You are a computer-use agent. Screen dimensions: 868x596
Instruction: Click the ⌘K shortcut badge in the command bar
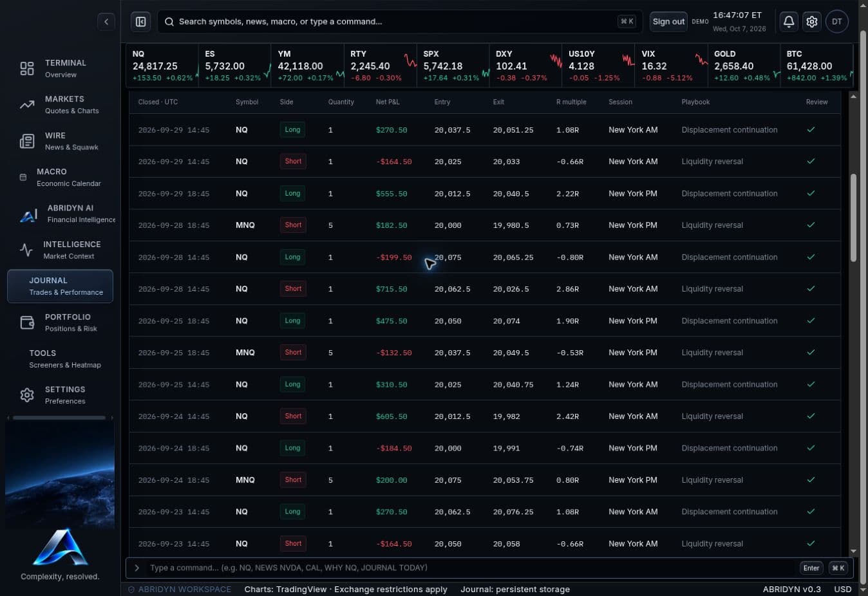[x=838, y=568]
